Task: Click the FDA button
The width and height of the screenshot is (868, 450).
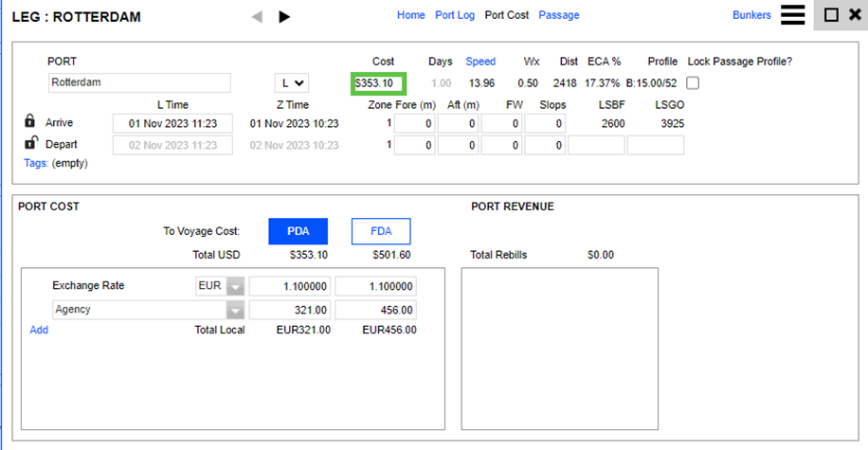Action: click(380, 231)
